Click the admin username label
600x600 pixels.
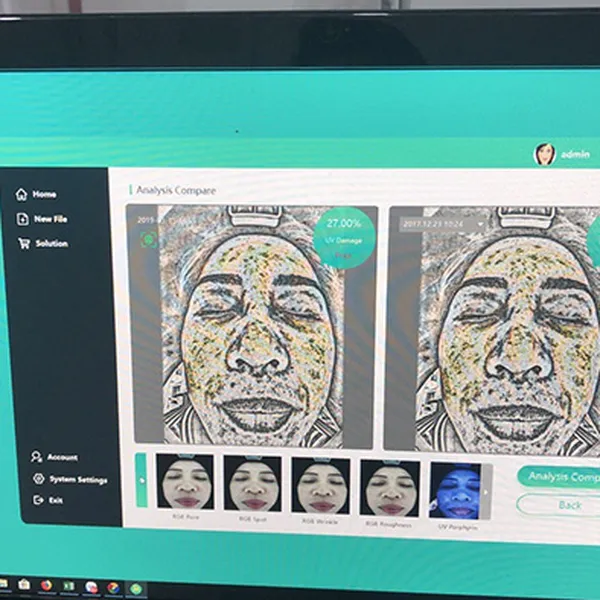tap(575, 155)
